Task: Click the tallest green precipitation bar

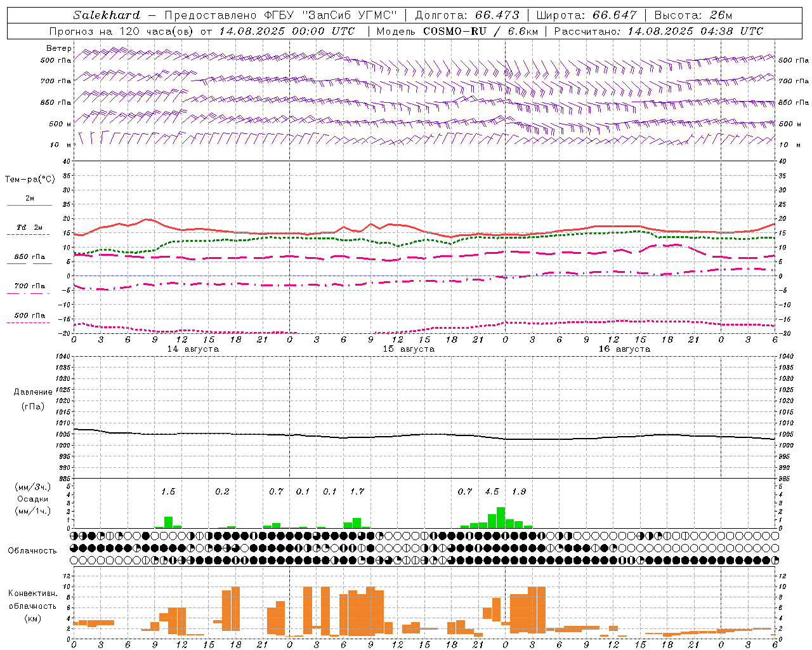Action: (501, 518)
